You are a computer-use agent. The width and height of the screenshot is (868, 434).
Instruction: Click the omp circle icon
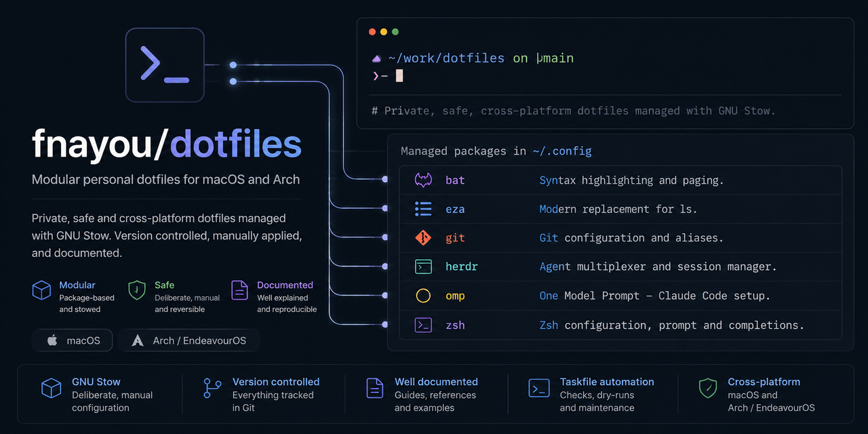[423, 296]
